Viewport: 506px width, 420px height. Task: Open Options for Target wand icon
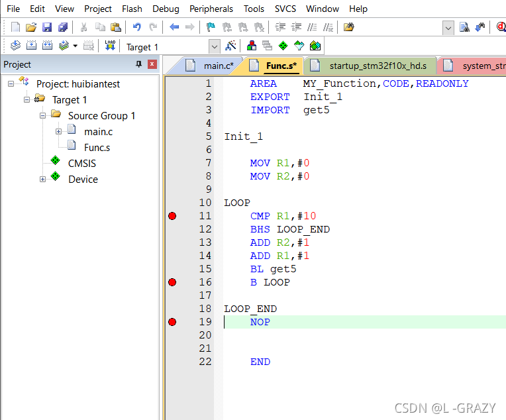tap(230, 46)
